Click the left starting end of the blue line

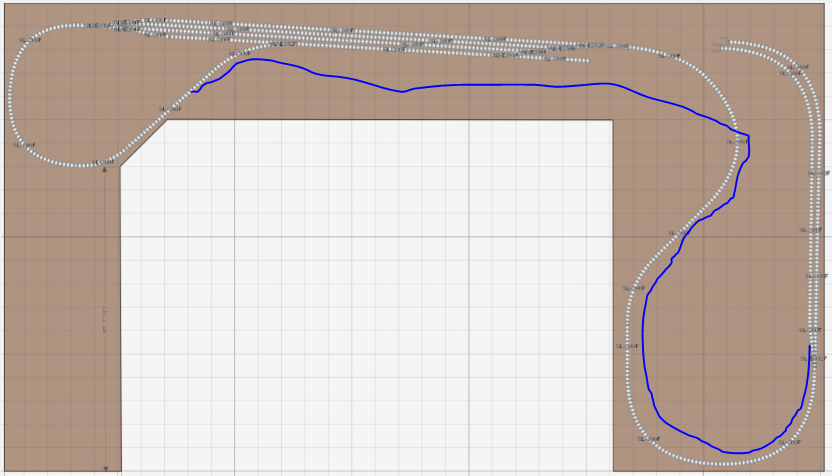[193, 92]
